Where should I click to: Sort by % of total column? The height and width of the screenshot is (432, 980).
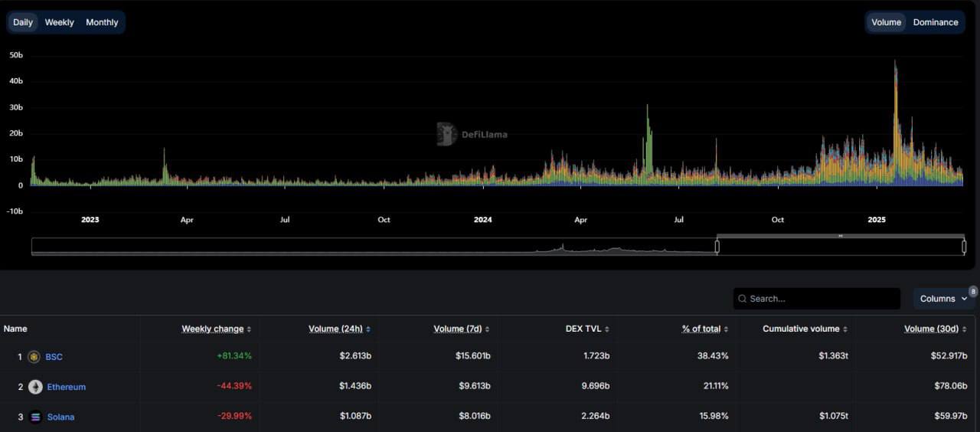(705, 329)
